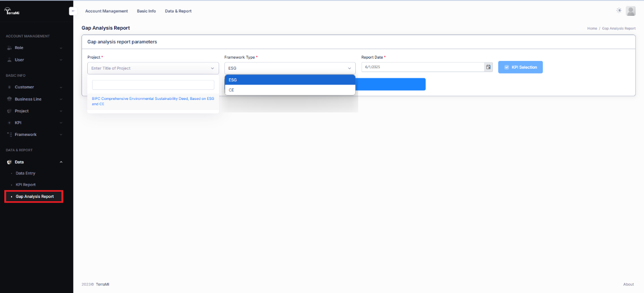This screenshot has height=293, width=644.
Task: Select the CE option from list
Action: [x=290, y=90]
